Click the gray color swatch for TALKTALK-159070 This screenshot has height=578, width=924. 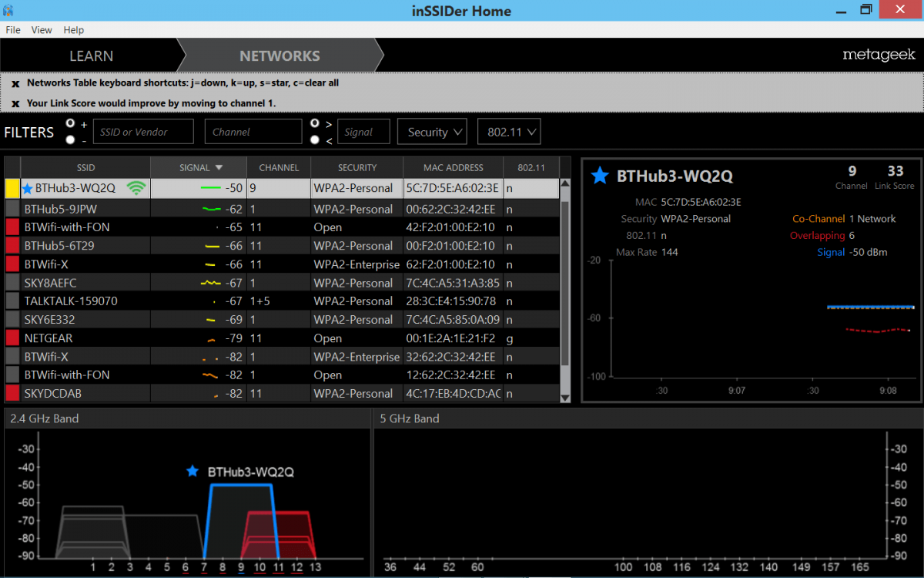(12, 301)
